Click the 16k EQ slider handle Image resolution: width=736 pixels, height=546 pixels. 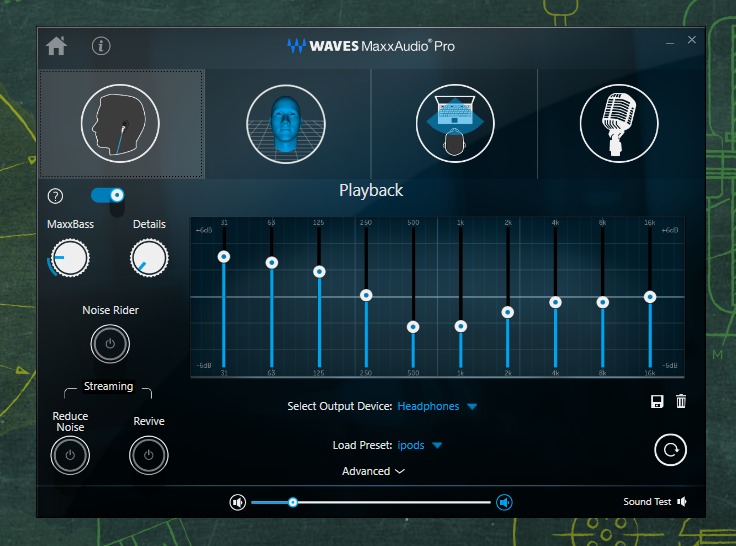[x=650, y=297]
